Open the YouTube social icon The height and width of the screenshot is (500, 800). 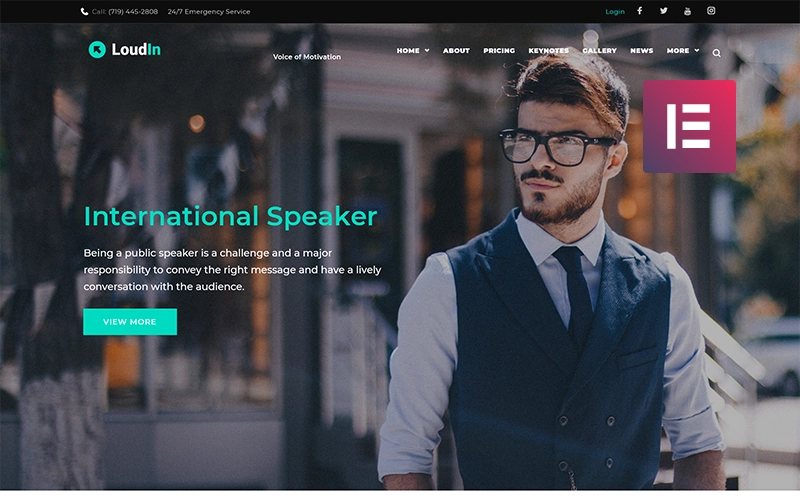[687, 11]
